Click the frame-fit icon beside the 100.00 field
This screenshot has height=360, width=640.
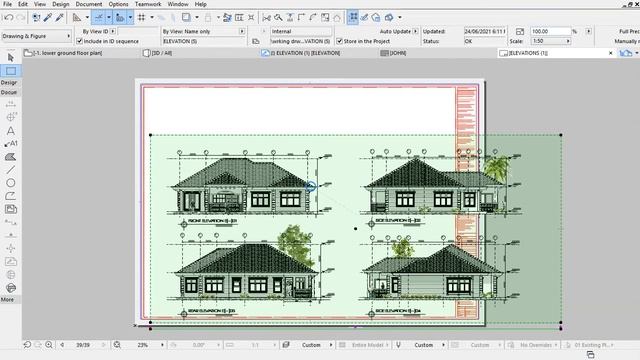(520, 31)
